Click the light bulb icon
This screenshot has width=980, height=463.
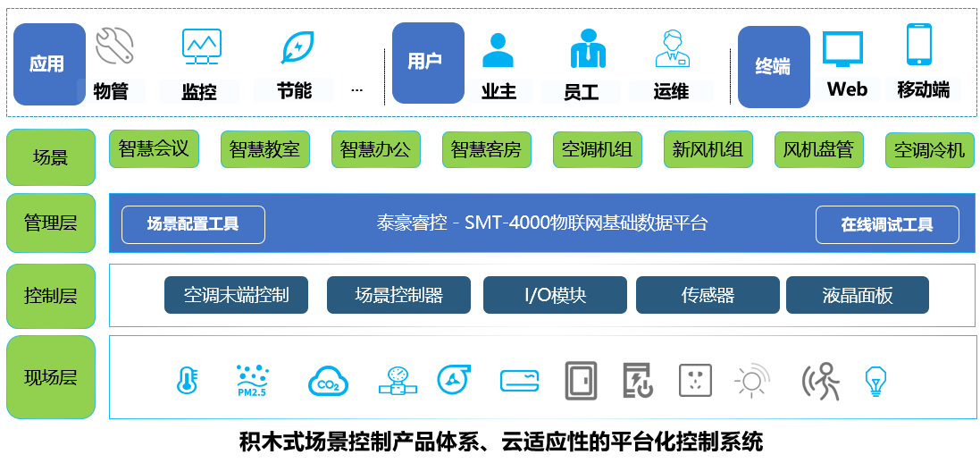875,381
